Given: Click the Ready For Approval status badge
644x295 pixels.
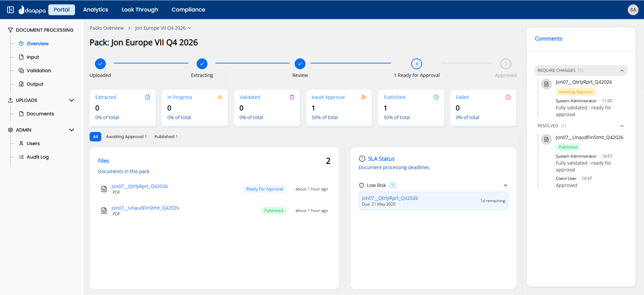Looking at the screenshot, I should click(x=265, y=189).
